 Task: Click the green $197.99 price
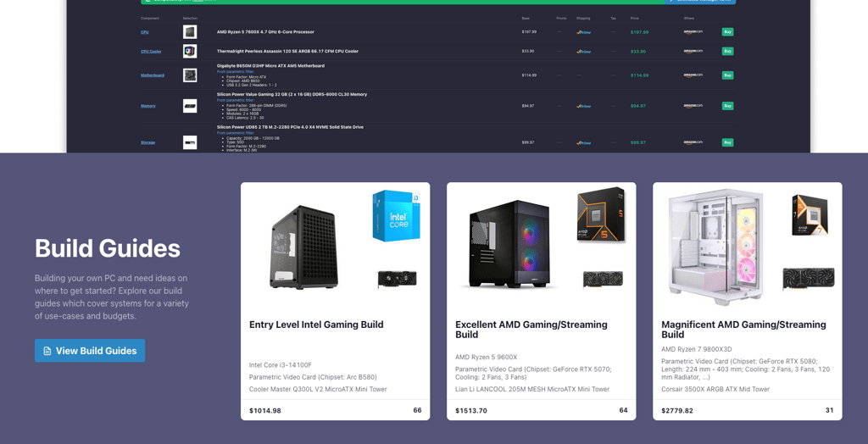639,32
